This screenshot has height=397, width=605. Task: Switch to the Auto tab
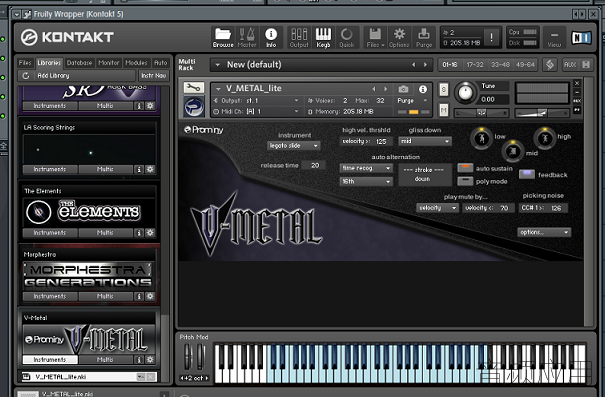coord(161,63)
